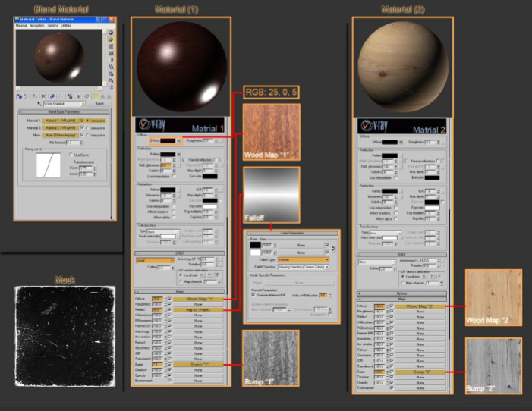Open Material/Map Navigator icon
Viewport: 532px width, 411px height.
click(x=111, y=87)
